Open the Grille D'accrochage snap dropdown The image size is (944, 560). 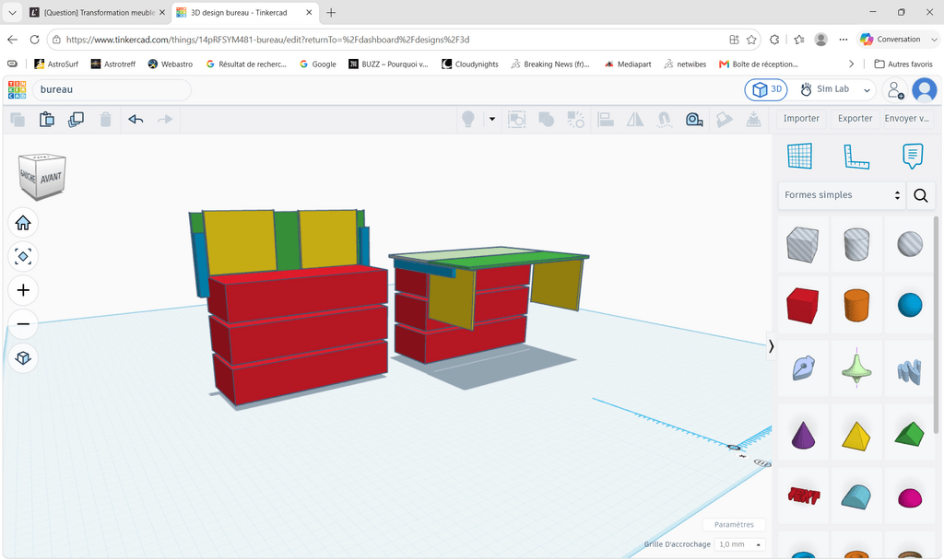click(740, 544)
